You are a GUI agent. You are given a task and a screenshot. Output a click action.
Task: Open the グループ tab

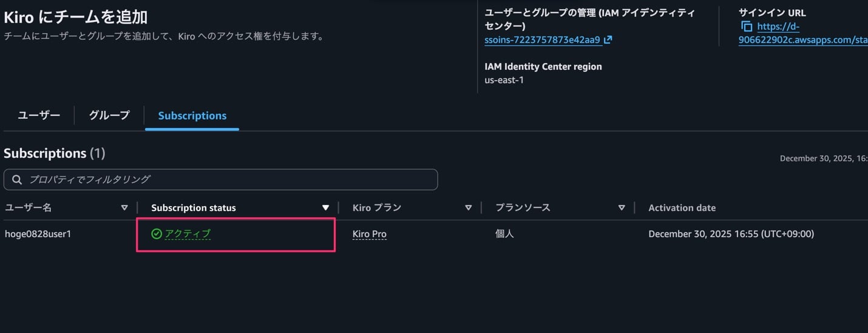click(x=109, y=115)
